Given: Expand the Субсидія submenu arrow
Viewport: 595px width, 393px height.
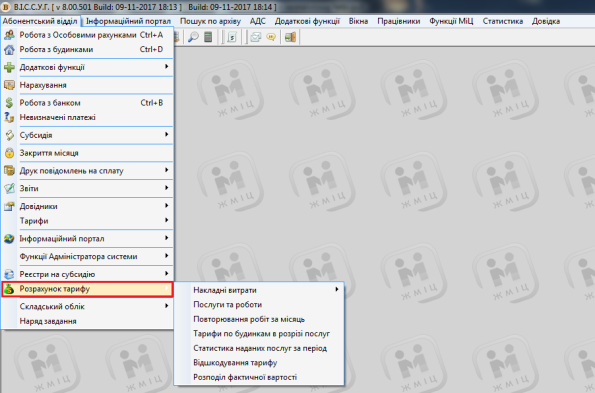Looking at the screenshot, I should tap(167, 135).
